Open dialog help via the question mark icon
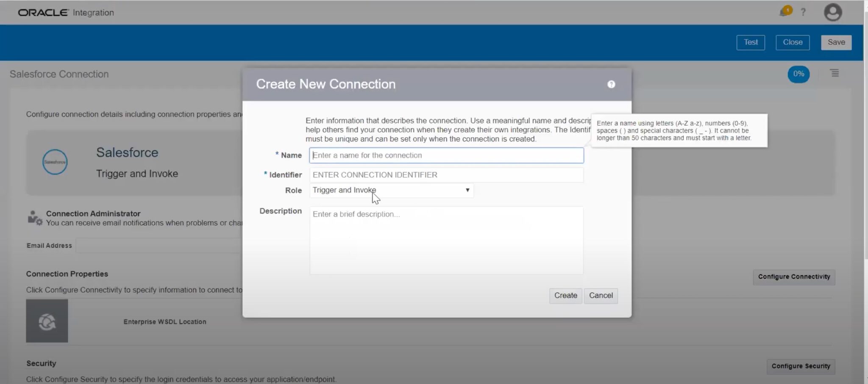The image size is (868, 384). [x=611, y=84]
